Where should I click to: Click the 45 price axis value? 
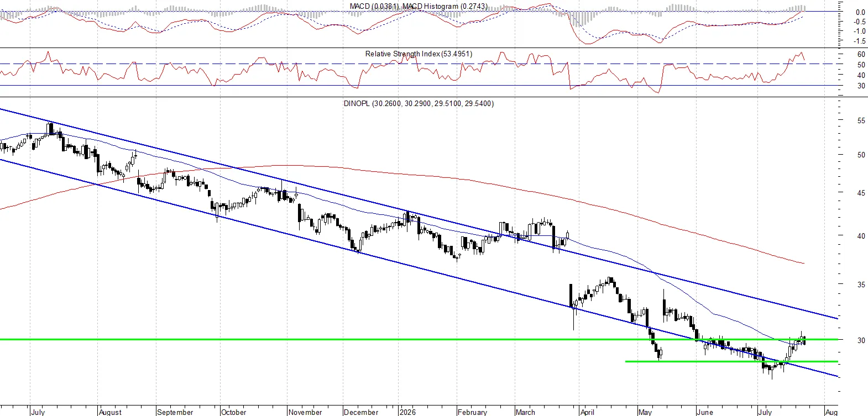pyautogui.click(x=861, y=193)
